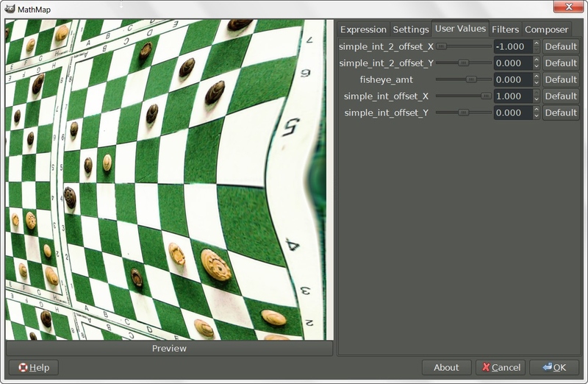
Task: Confirm with the OK button
Action: [x=554, y=368]
